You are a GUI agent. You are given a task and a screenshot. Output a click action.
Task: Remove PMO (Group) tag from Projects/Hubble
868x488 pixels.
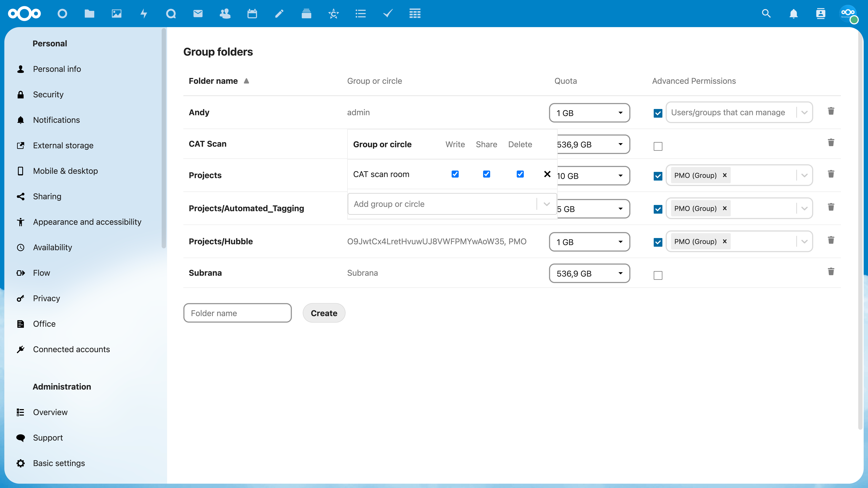coord(725,241)
